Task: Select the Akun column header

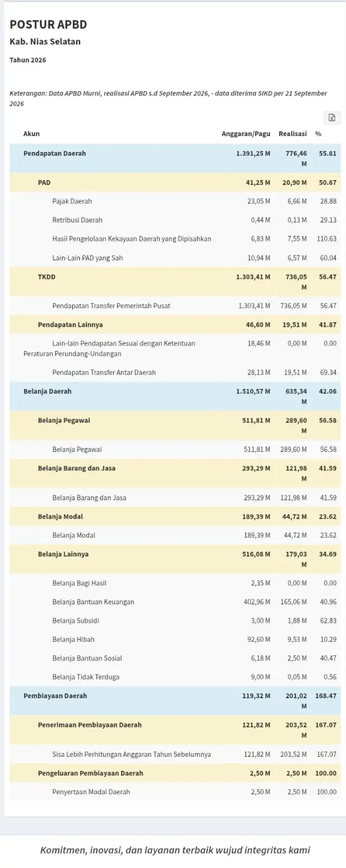Action: (32, 133)
